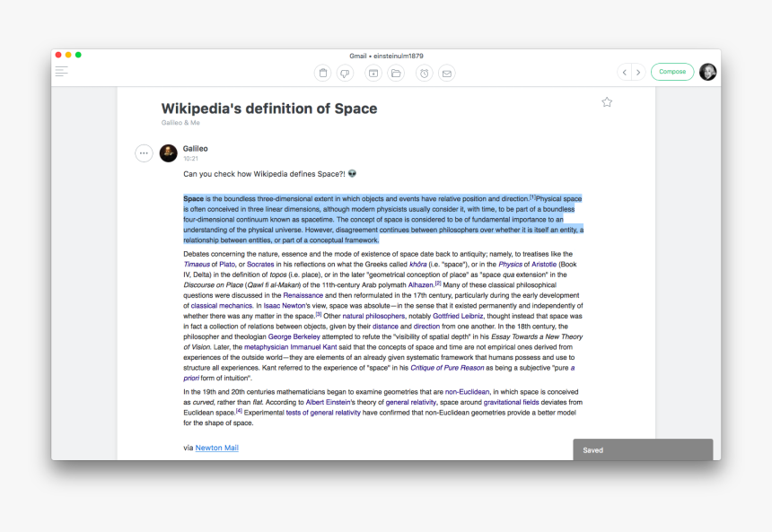Open the Albert Einstein link
The width and height of the screenshot is (772, 532).
tap(329, 402)
